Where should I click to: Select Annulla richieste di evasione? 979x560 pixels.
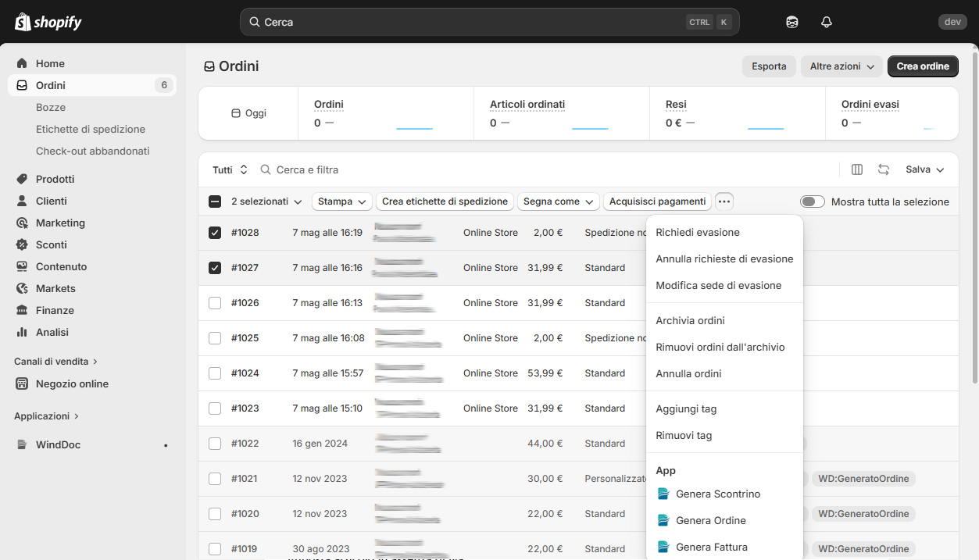tap(724, 259)
